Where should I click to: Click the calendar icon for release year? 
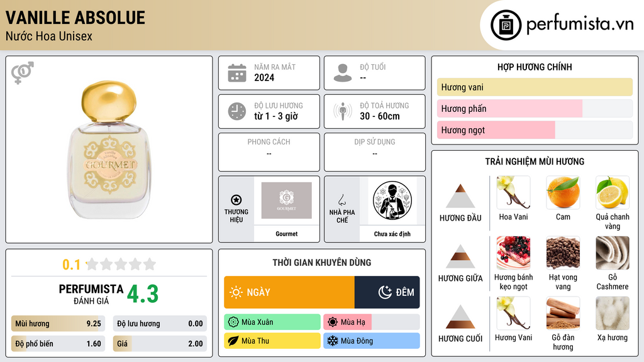pyautogui.click(x=237, y=73)
